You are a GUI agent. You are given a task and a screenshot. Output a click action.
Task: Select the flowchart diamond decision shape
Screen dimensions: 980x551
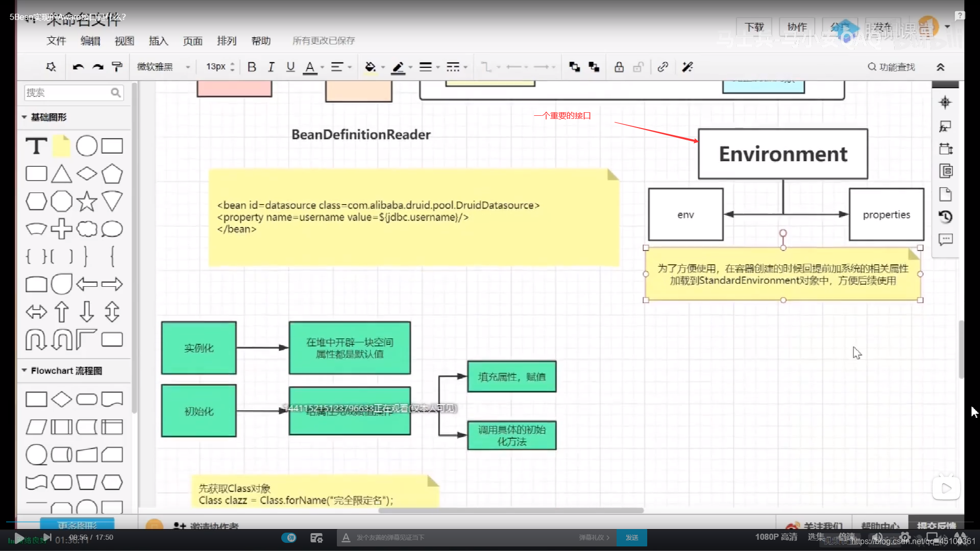point(61,399)
